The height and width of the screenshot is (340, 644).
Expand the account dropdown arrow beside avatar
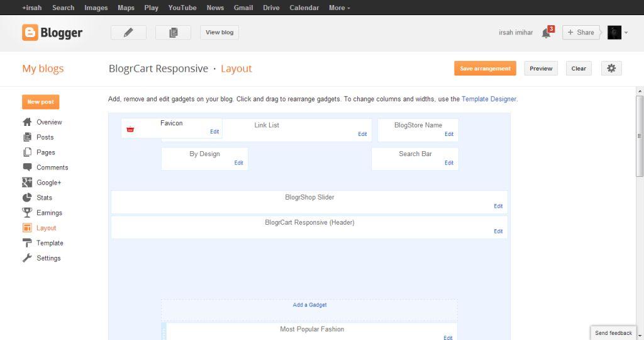[x=626, y=33]
